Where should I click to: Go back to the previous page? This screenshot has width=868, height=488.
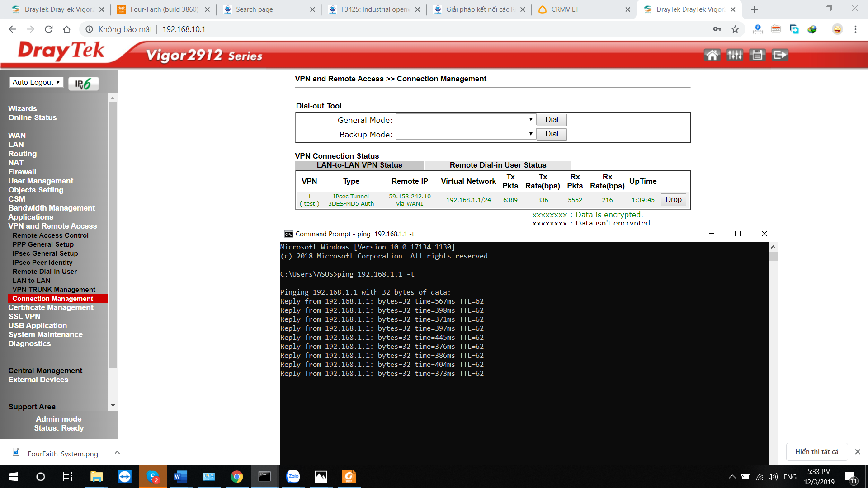12,29
